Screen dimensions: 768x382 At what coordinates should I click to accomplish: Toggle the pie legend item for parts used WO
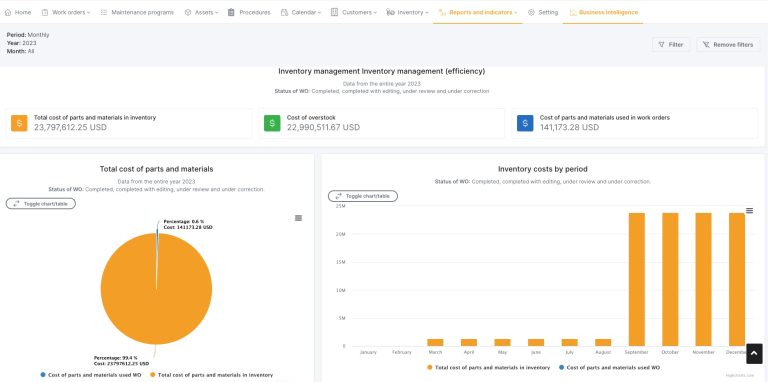click(x=91, y=375)
